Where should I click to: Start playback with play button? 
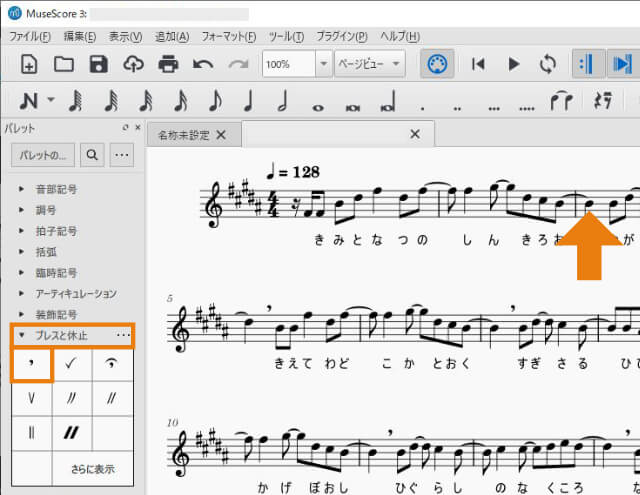[514, 64]
